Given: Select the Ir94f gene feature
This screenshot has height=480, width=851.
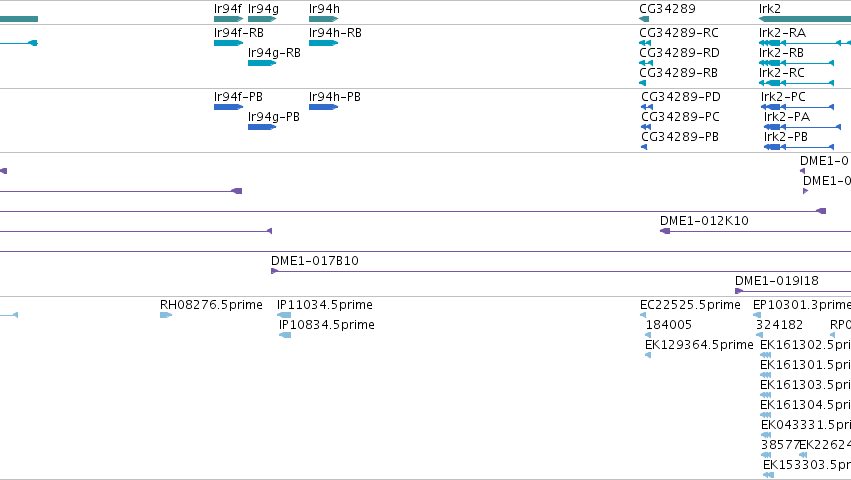Looking at the screenshot, I should 228,19.
